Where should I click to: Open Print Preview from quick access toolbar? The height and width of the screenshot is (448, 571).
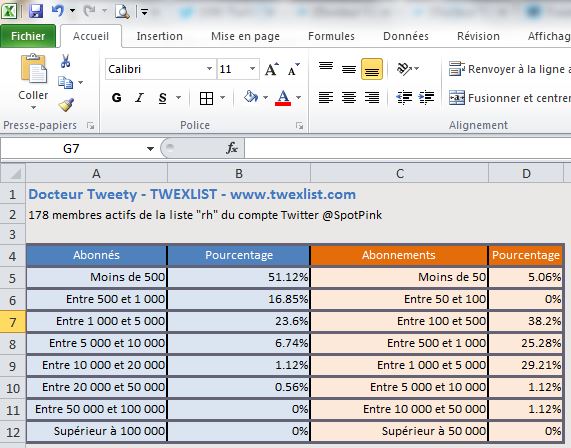tap(122, 11)
